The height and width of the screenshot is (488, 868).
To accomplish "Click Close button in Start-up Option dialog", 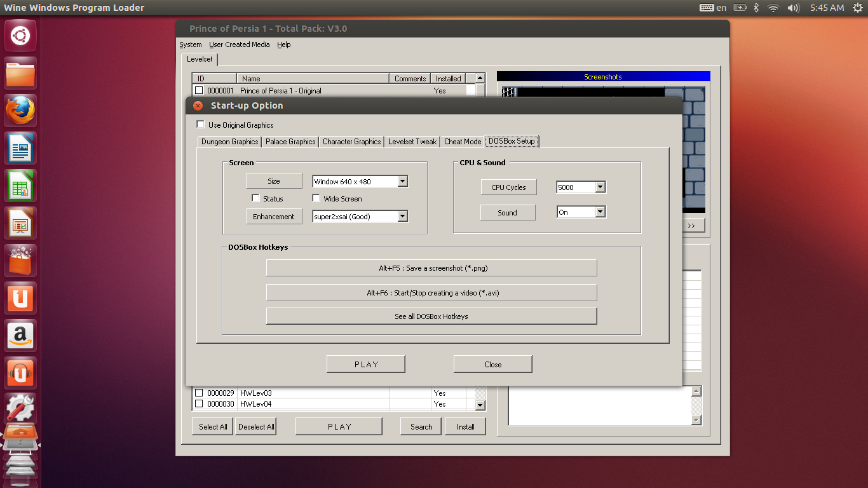I will click(x=493, y=364).
